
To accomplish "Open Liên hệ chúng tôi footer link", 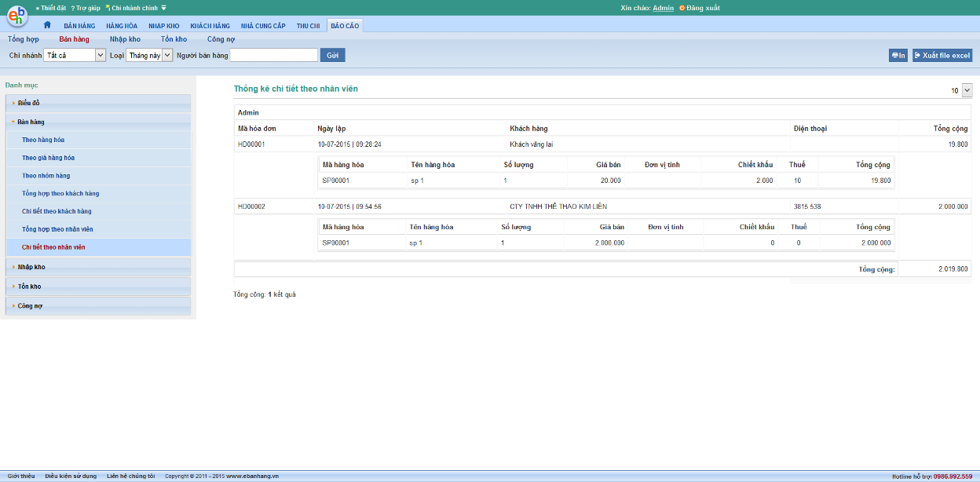I will pyautogui.click(x=130, y=477).
